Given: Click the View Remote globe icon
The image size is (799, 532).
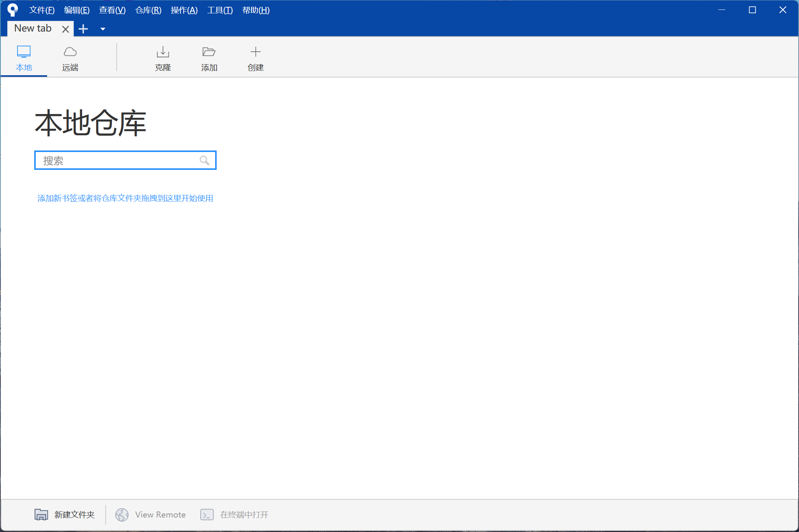Looking at the screenshot, I should (122, 515).
